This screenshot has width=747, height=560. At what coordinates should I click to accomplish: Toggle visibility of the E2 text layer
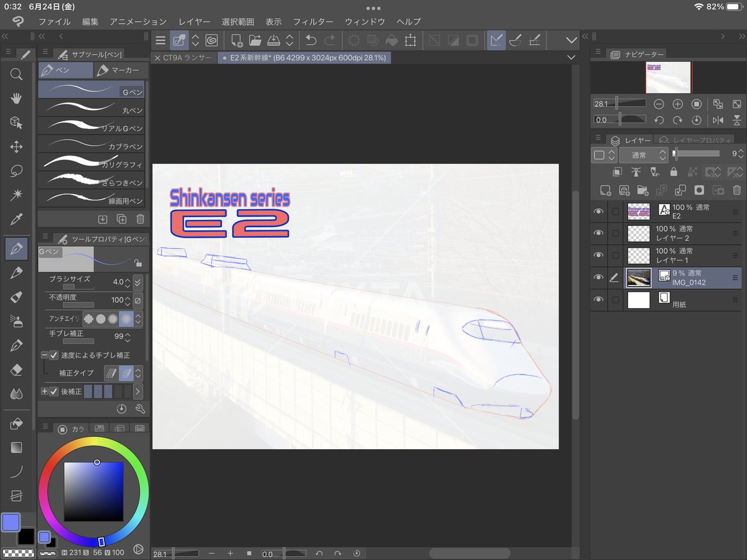click(x=599, y=212)
